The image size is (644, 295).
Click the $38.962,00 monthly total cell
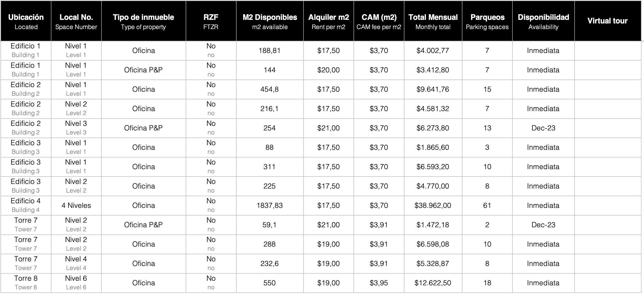point(433,206)
